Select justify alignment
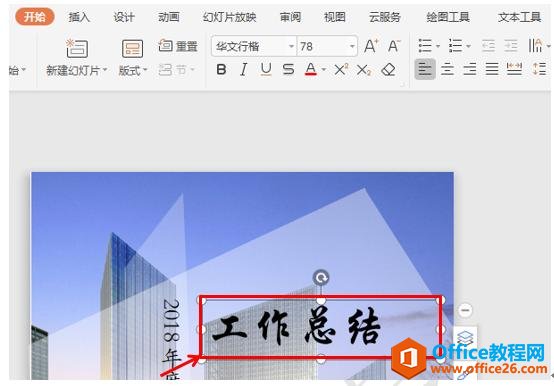This screenshot has width=554, height=386. 492,69
